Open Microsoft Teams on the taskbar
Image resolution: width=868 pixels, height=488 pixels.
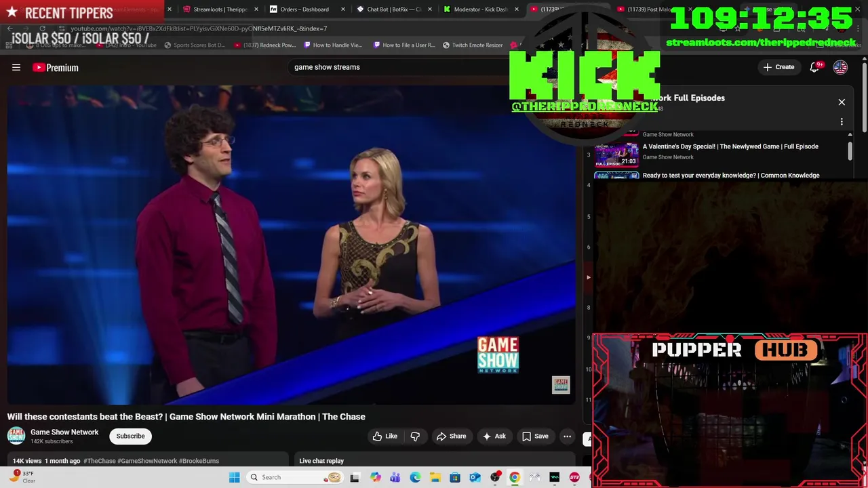[x=395, y=477]
